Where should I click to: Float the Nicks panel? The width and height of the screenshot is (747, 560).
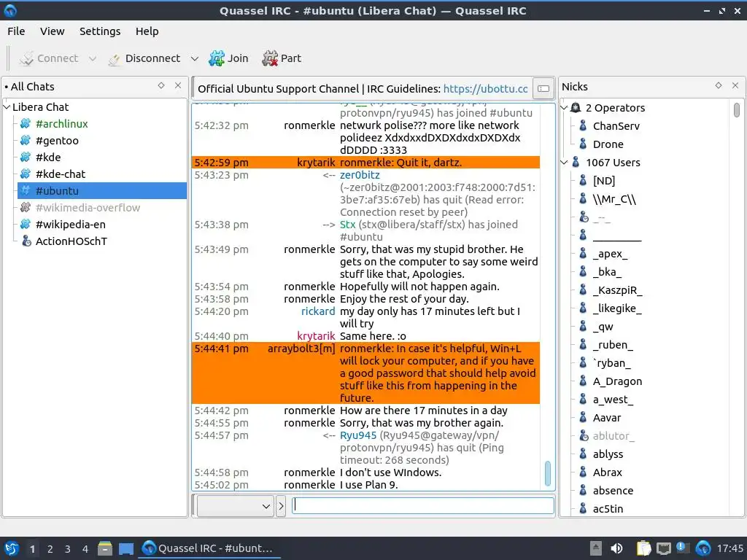point(719,86)
